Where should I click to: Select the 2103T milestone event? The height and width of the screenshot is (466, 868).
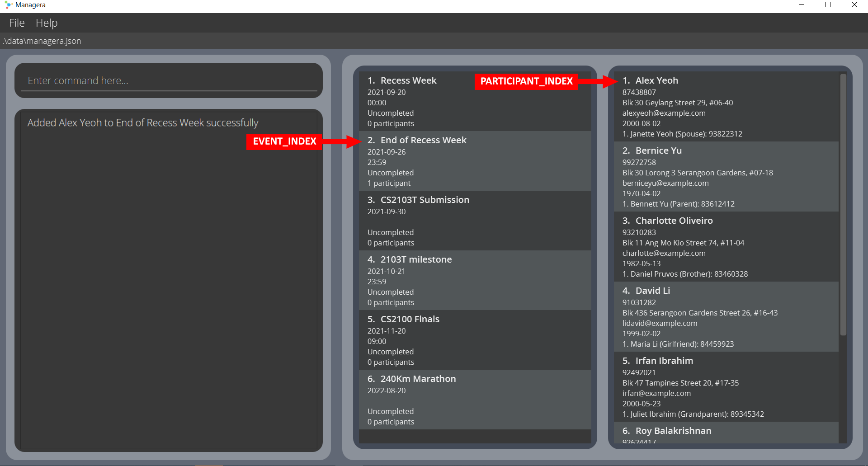tap(475, 280)
